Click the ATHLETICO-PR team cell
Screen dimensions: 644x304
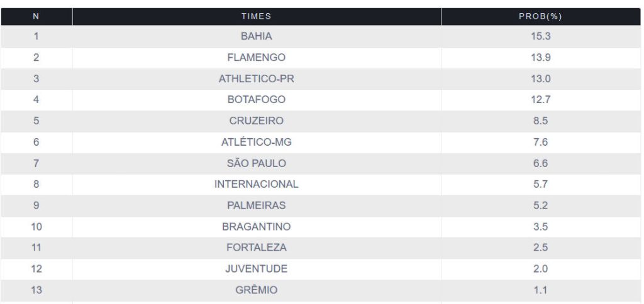click(x=256, y=79)
